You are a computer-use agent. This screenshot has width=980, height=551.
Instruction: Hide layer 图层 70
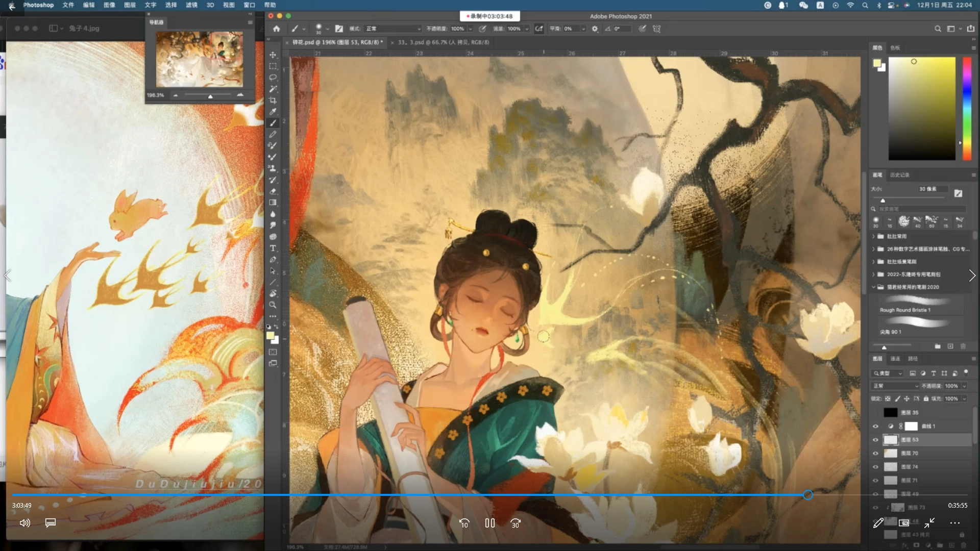coord(875,453)
